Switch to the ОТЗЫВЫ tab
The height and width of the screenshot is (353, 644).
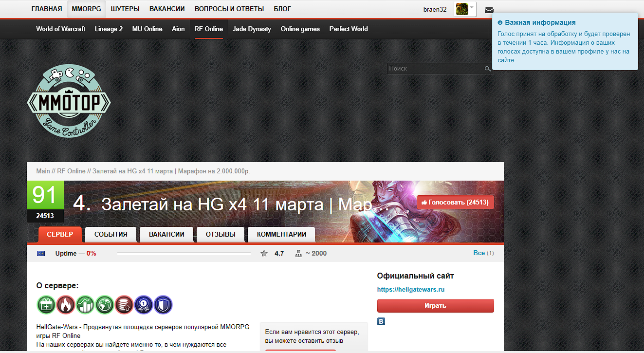tap(221, 234)
